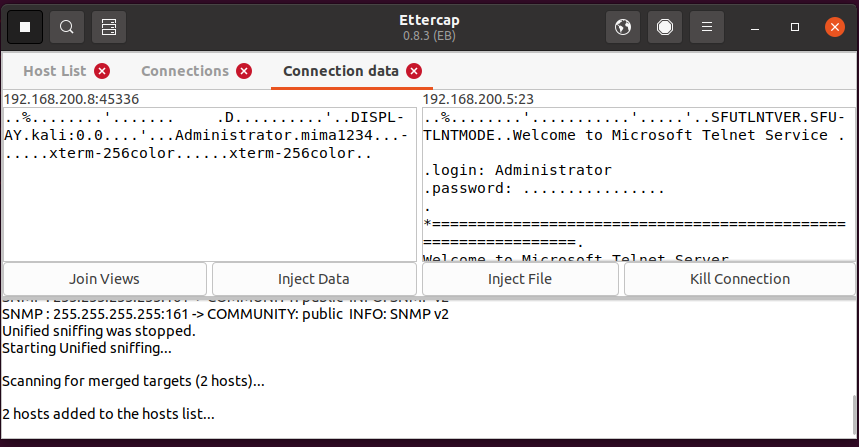Image resolution: width=859 pixels, height=447 pixels.
Task: Open the hosts list toolbar icon
Action: click(x=109, y=27)
